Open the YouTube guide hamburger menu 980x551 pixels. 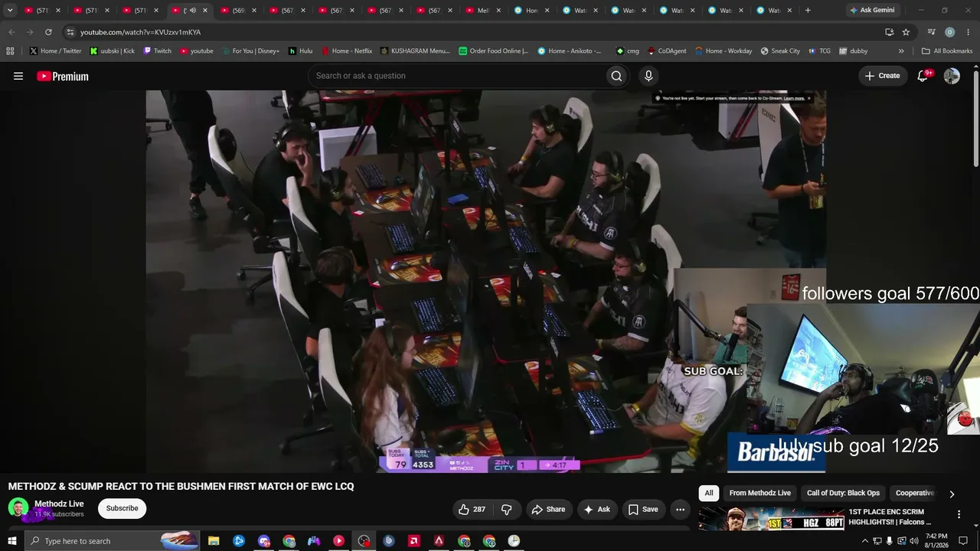coord(18,76)
